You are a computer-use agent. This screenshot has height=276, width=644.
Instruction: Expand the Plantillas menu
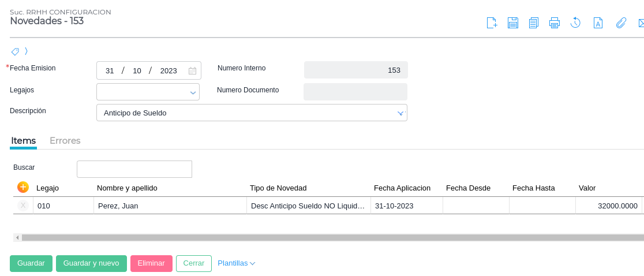pos(236,263)
